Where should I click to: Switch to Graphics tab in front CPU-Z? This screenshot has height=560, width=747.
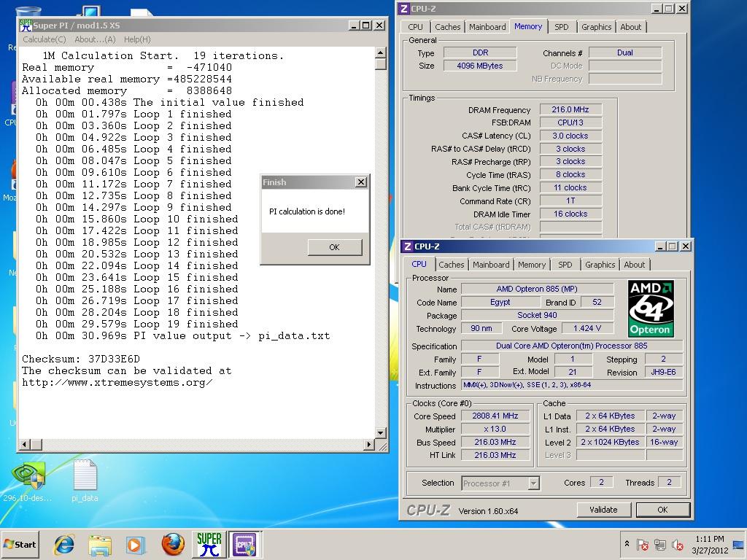click(600, 265)
